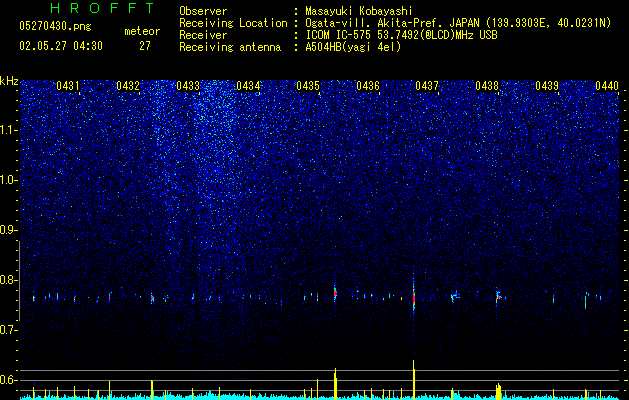Click the 0434 time marker
This screenshot has width=629, height=400.
click(248, 86)
